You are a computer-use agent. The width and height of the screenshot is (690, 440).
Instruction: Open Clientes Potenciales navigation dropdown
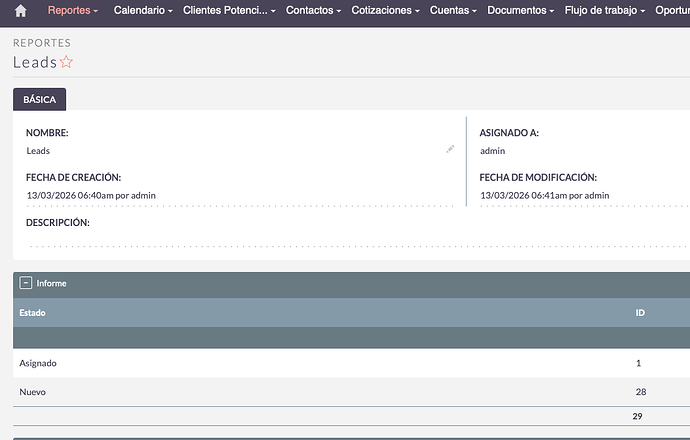pos(230,10)
